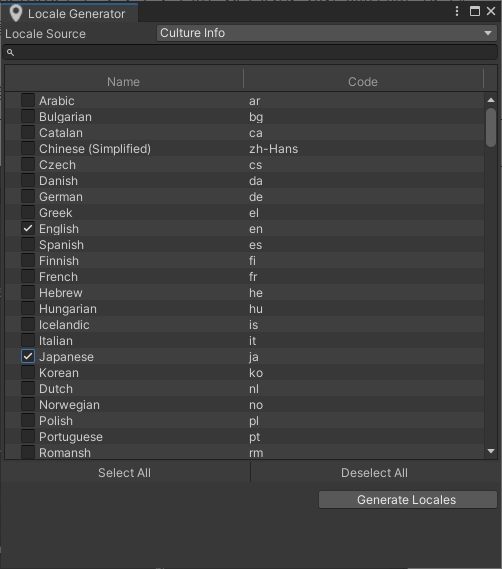This screenshot has height=569, width=502.
Task: Select the Locale Generator tab
Action: point(69,13)
